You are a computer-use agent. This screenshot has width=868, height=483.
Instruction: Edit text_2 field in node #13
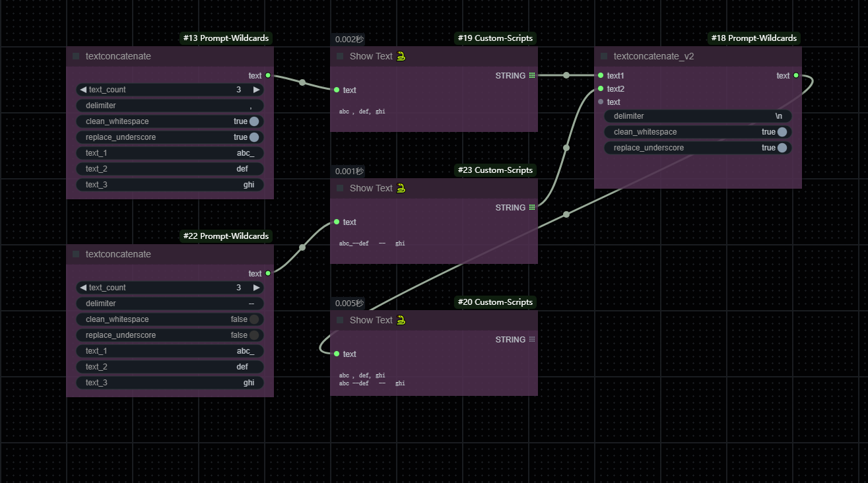[x=170, y=169]
